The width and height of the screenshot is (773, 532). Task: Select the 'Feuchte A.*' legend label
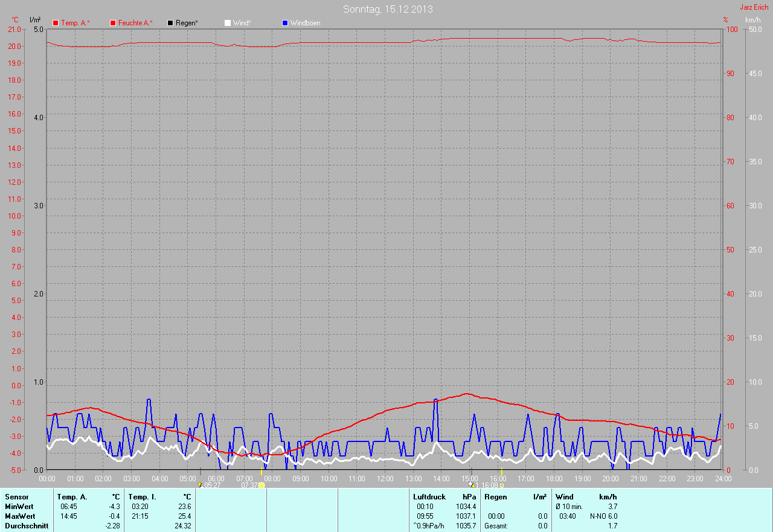135,23
